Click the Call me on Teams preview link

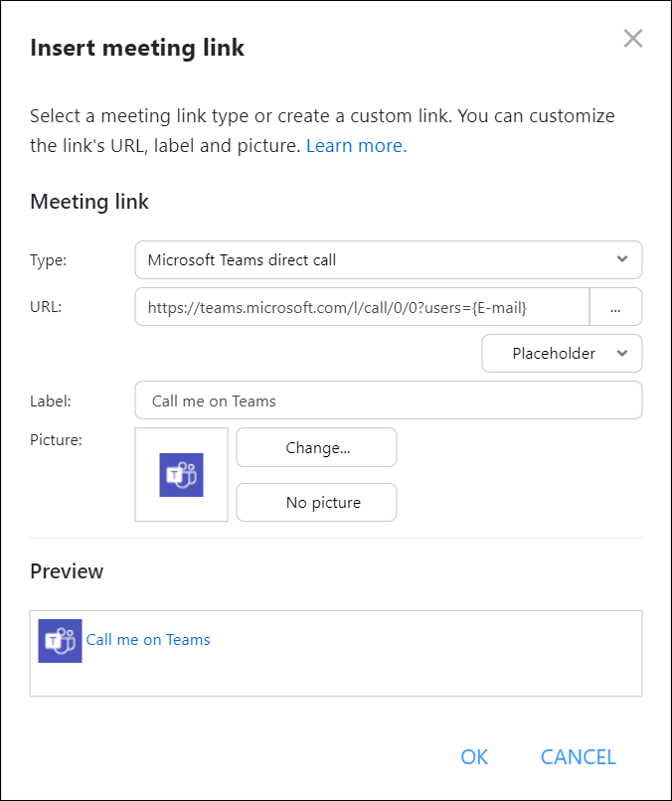tap(148, 640)
